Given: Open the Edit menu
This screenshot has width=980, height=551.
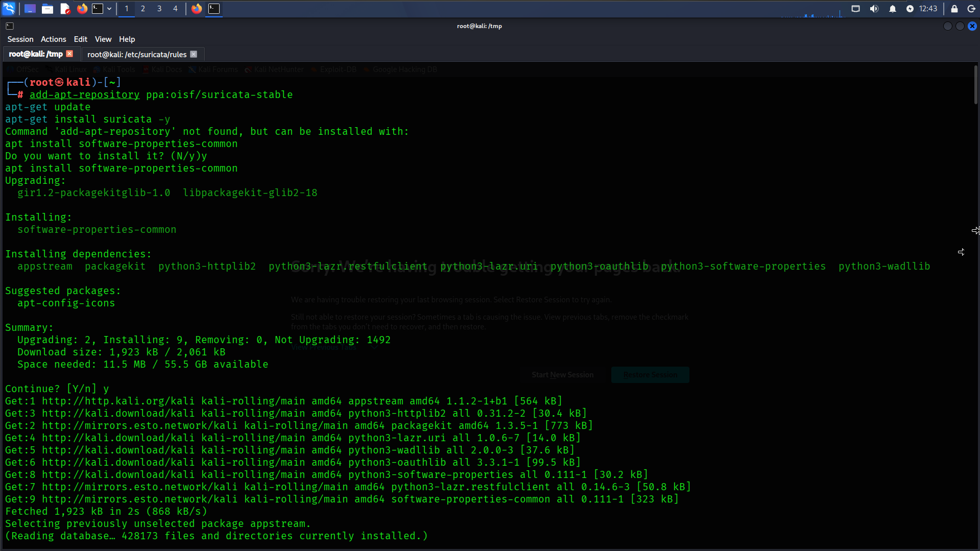Looking at the screenshot, I should [x=81, y=39].
